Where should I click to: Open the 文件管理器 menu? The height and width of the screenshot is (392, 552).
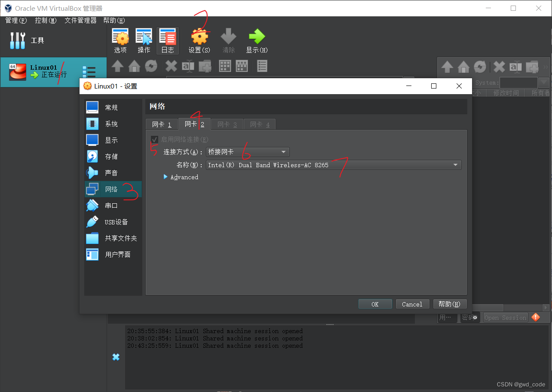pos(81,20)
